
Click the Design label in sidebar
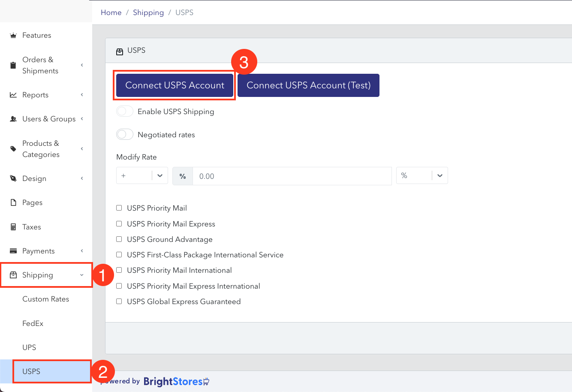[34, 178]
